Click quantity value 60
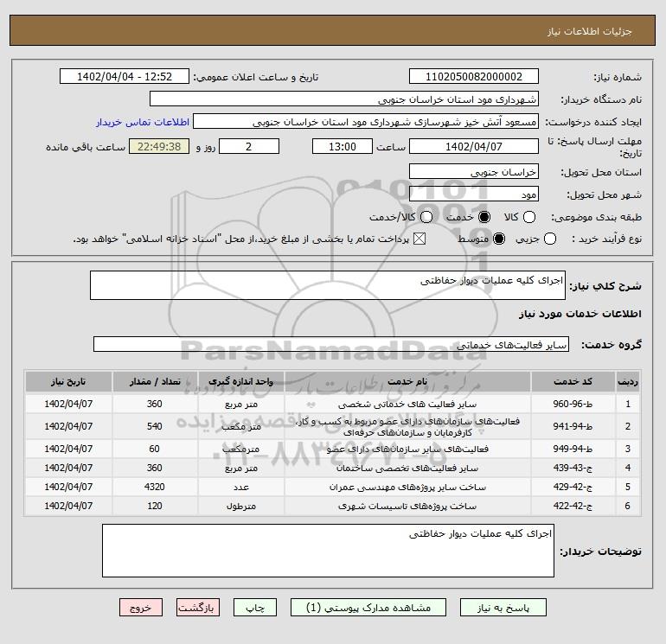This screenshot has width=666, height=644. point(155,449)
